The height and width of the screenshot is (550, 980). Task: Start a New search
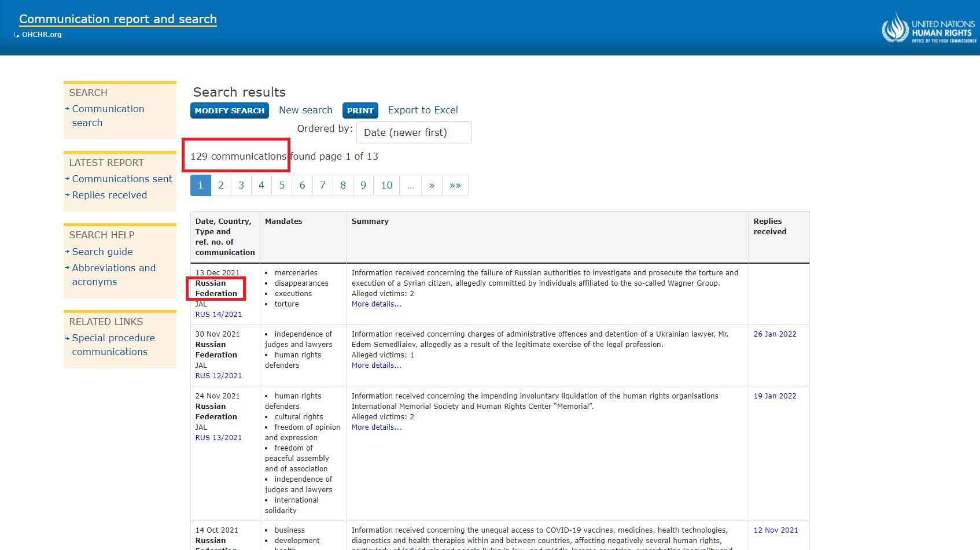point(305,110)
